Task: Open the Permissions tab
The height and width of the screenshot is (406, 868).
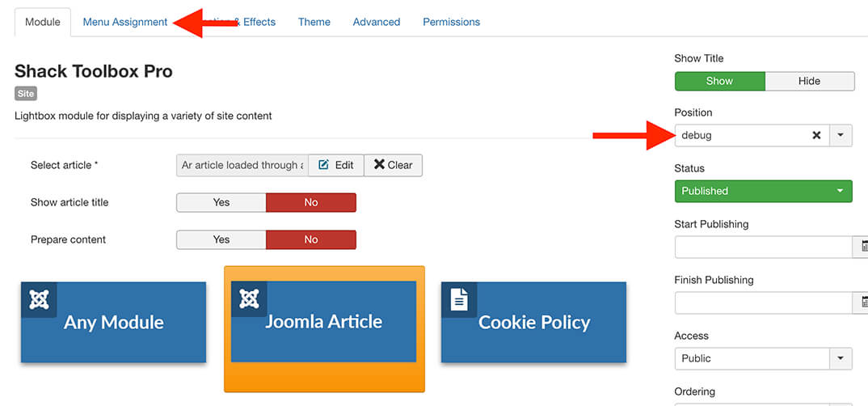Action: (451, 22)
